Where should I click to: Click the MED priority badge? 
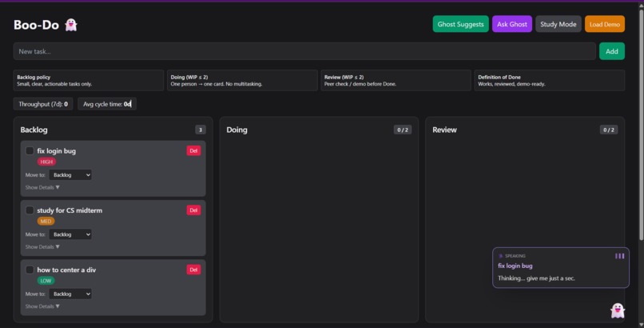point(46,222)
